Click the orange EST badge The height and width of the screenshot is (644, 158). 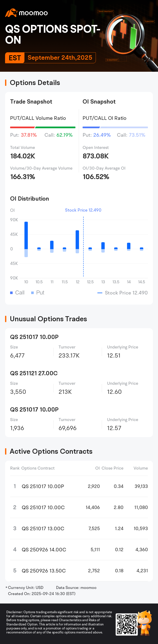tap(15, 58)
